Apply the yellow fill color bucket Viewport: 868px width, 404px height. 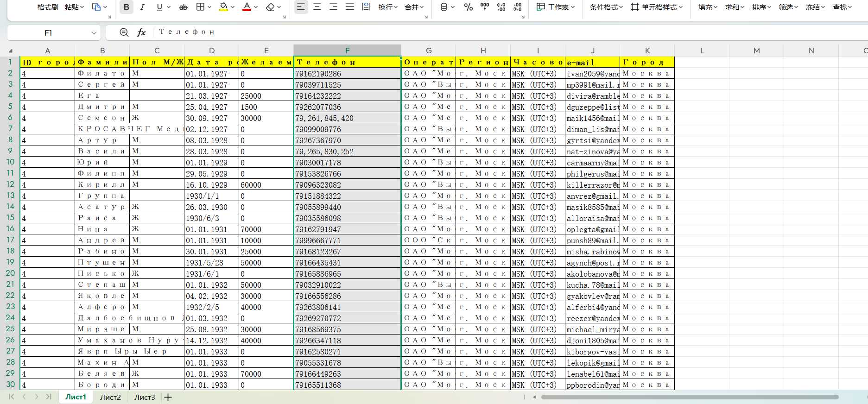click(x=223, y=7)
